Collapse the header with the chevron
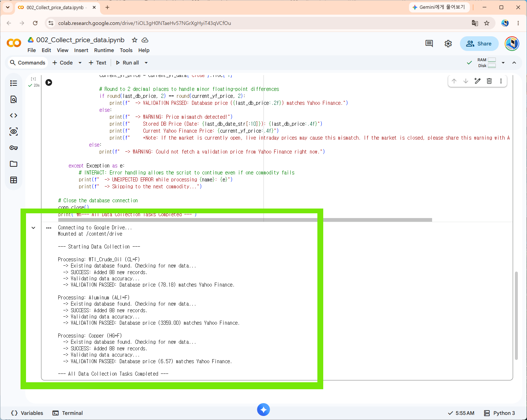Screen dimensions: 527x420 (x=514, y=63)
